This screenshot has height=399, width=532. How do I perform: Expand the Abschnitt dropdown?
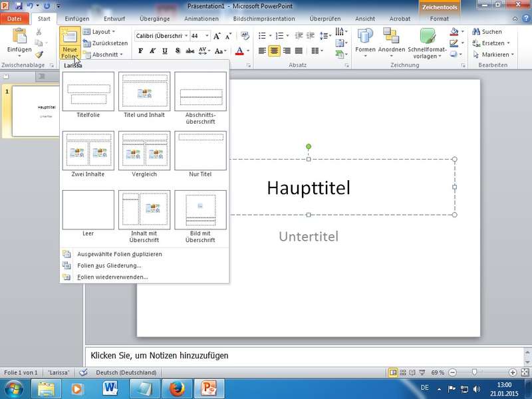[x=106, y=55]
